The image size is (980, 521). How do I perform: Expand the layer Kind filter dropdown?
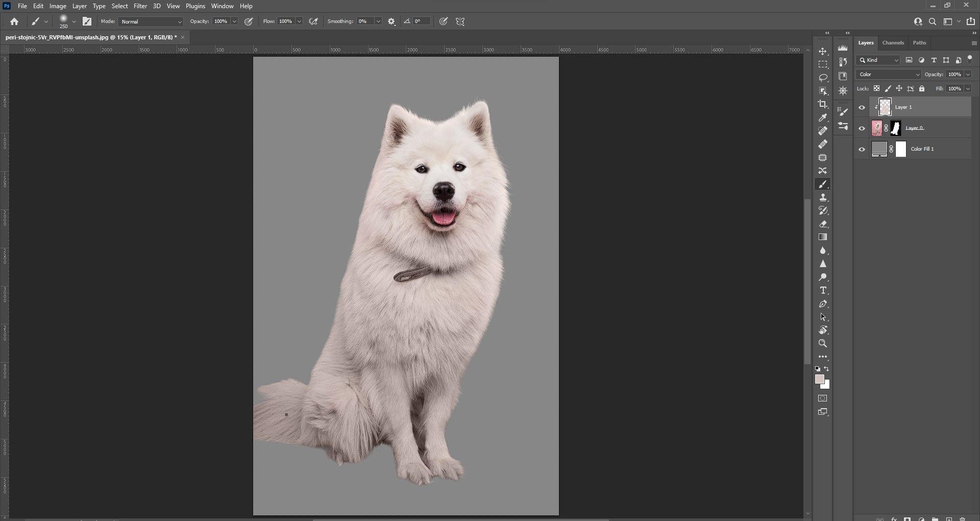(878, 60)
